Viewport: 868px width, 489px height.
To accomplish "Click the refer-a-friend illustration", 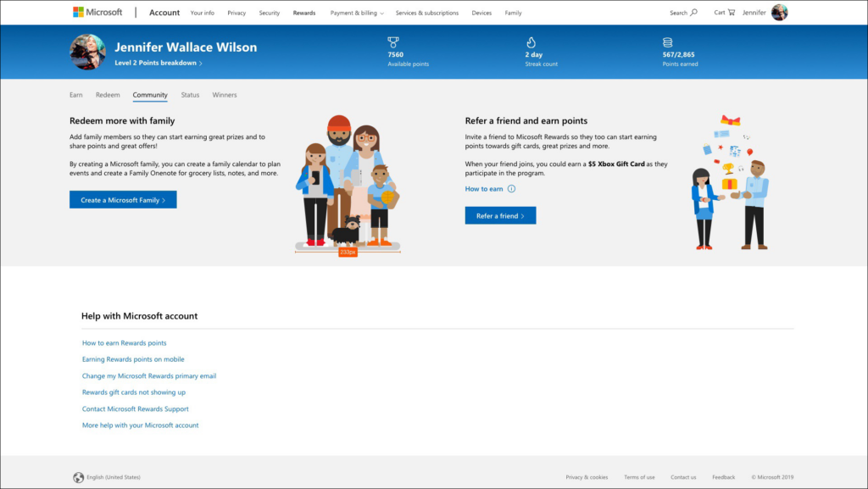I will pos(730,182).
